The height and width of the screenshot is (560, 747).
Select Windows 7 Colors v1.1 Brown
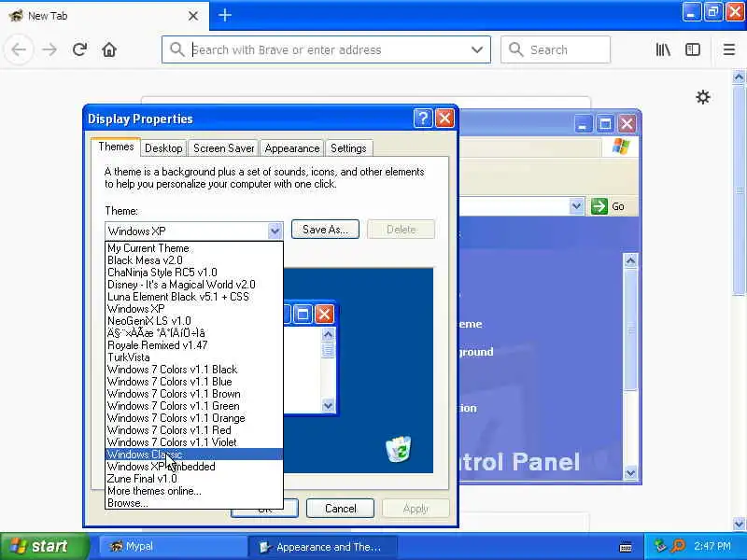coord(194,394)
